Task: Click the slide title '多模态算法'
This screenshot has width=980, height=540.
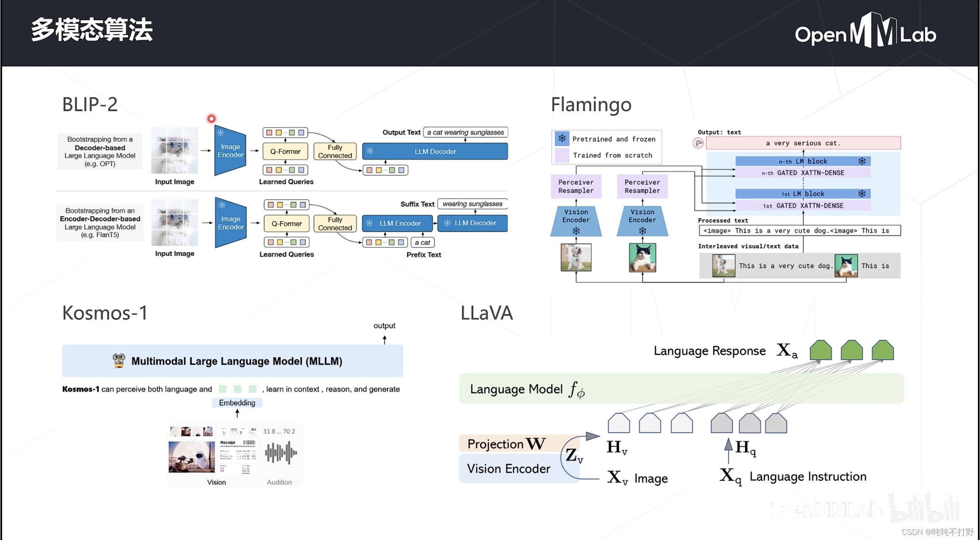Action: click(x=92, y=30)
